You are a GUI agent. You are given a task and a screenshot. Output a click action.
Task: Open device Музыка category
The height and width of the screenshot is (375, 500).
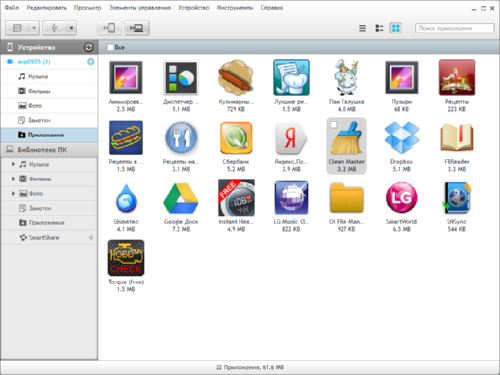point(49,76)
